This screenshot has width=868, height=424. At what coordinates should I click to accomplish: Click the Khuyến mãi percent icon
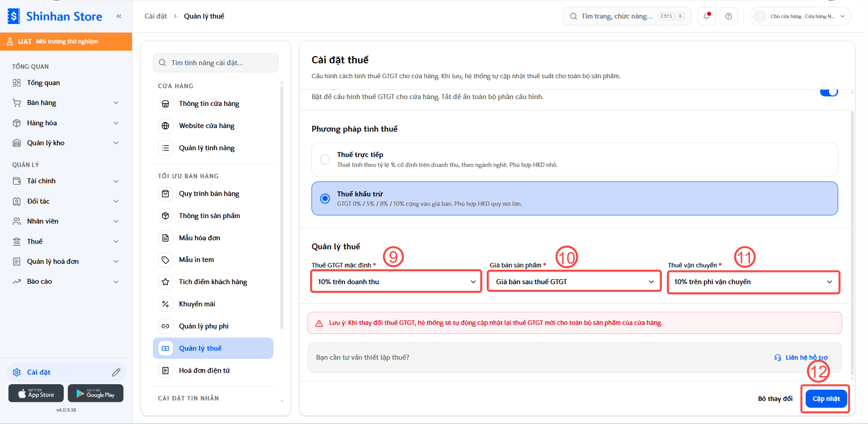click(165, 304)
